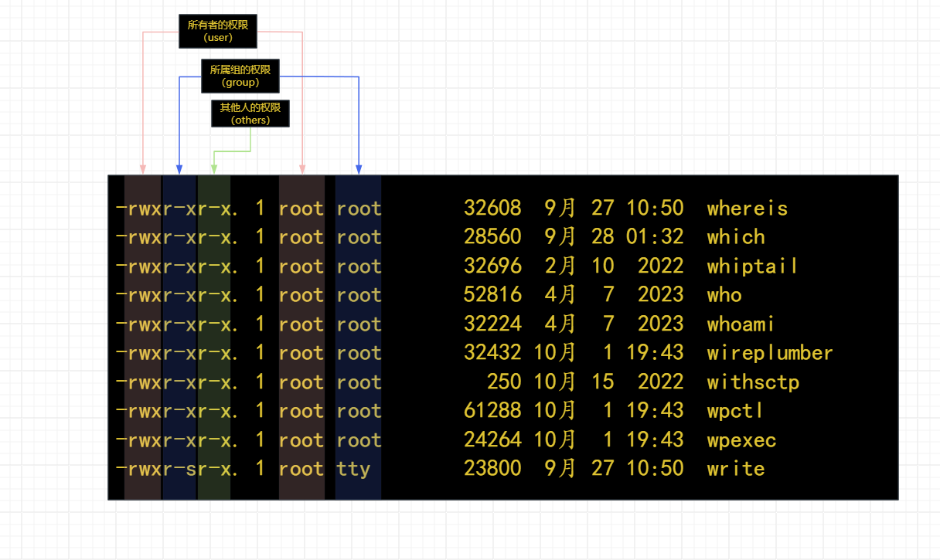Viewport: 940px width, 560px height.
Task: Click the tty group name
Action: [x=353, y=469]
